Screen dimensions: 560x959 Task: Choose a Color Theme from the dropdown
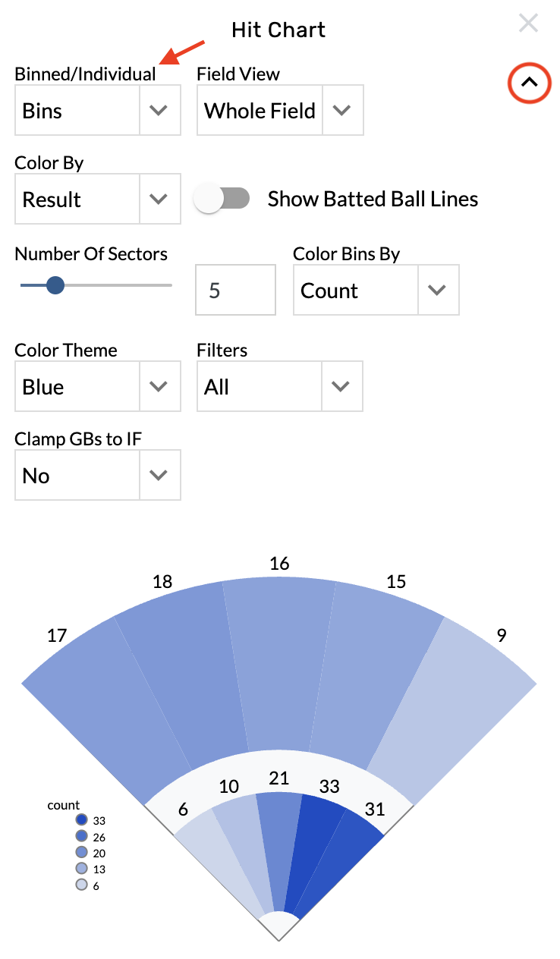tap(98, 387)
